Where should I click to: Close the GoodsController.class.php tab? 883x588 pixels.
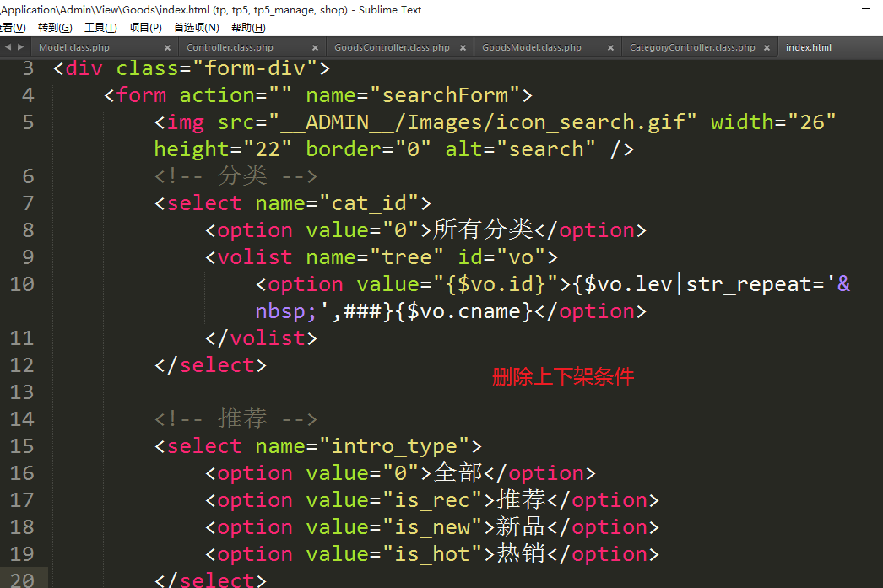coord(463,48)
